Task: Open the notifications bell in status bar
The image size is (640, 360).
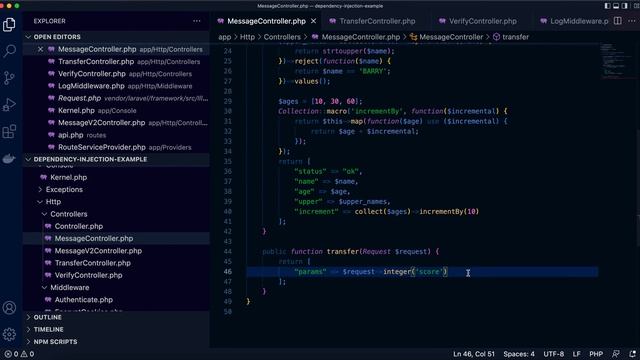Action: 633,354
